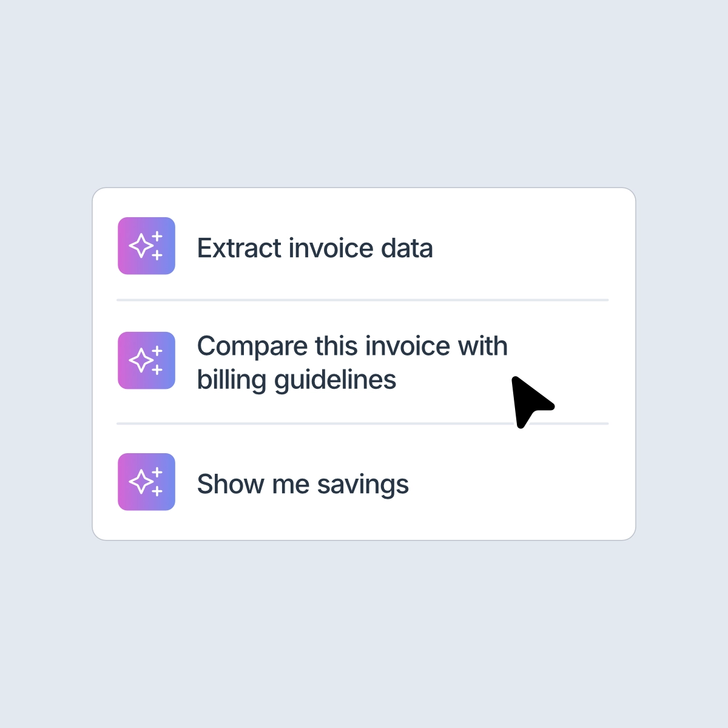Click the gradient sparkle badge above the divider
728x728 pixels.
click(x=146, y=246)
